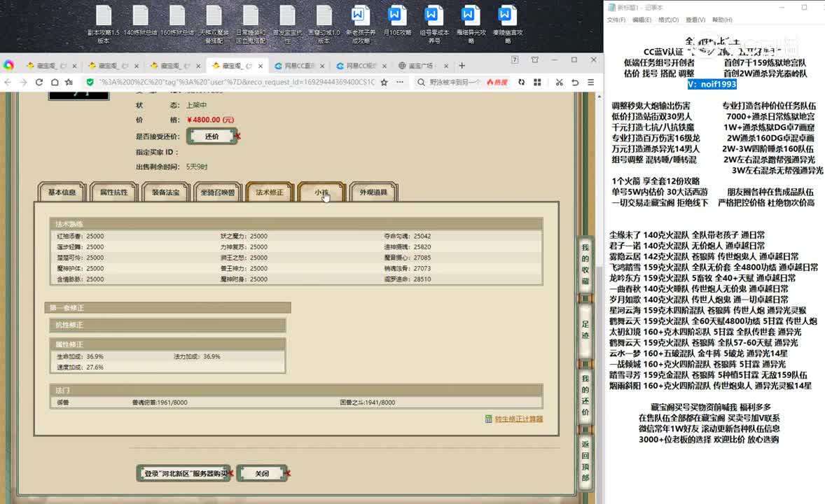Click the shirt skin icon
This screenshot has height=504, width=825.
(534, 60)
